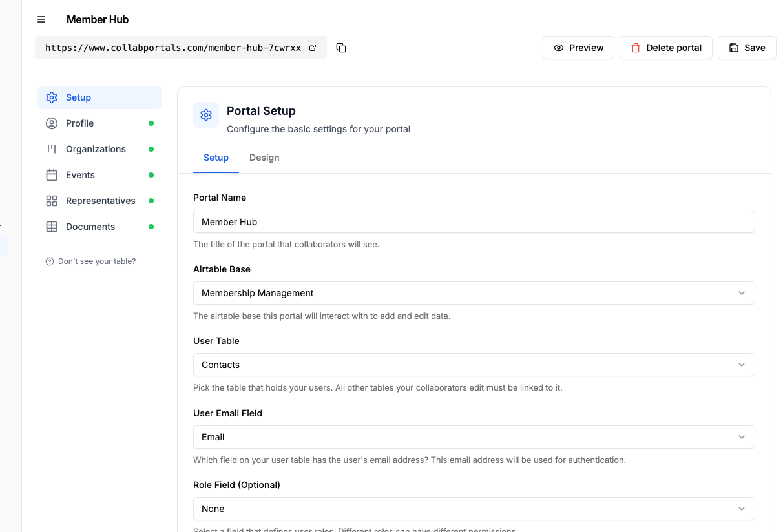Click the Save floppy disk icon
Image resolution: width=783 pixels, height=532 pixels.
(734, 48)
